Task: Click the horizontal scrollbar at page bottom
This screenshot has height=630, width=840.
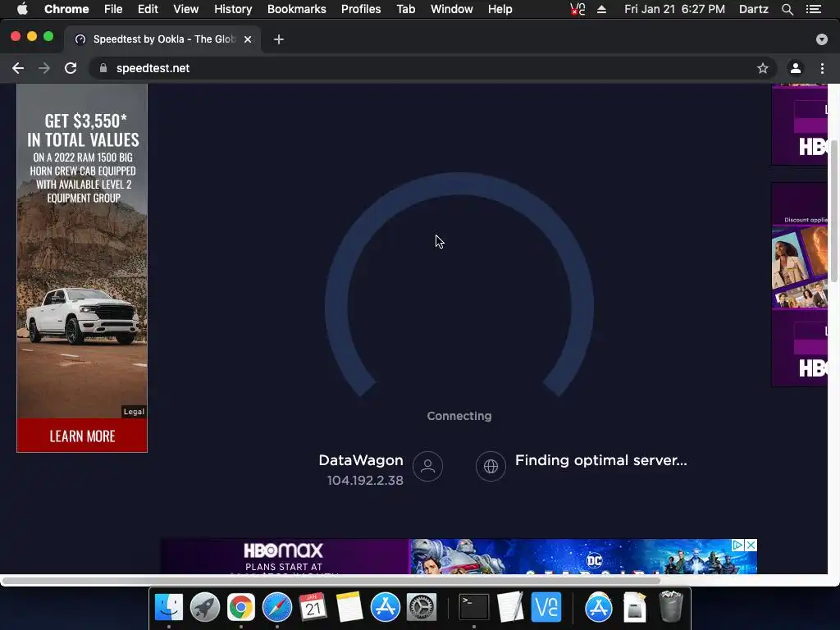Action: click(331, 580)
